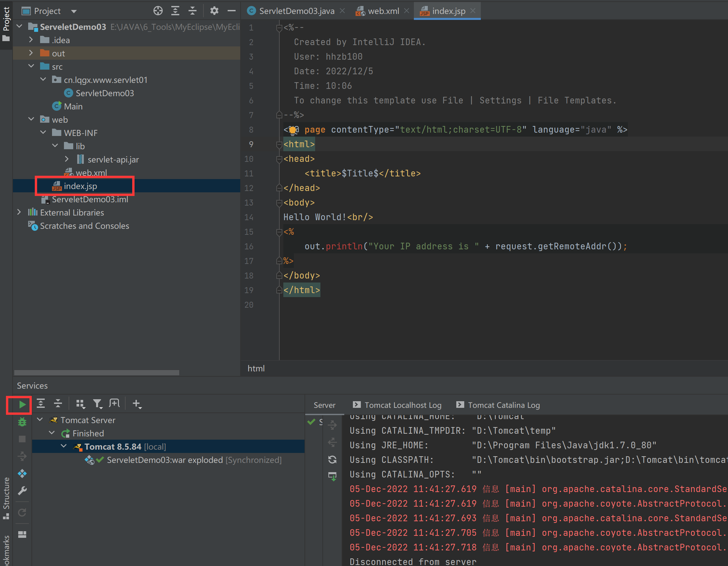The width and height of the screenshot is (728, 566).
Task: Expand servlet-api.jar contents
Action: (x=67, y=159)
